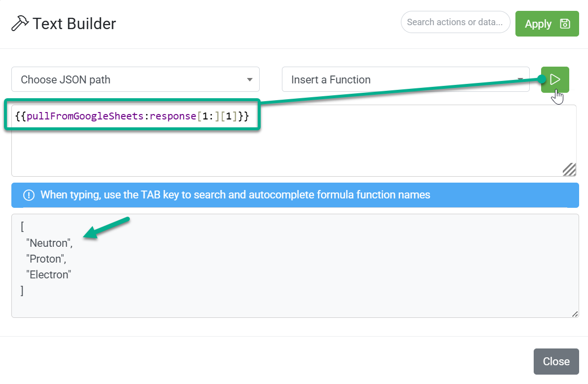The image size is (588, 384).
Task: Click the save disk icon on Apply
Action: click(x=565, y=24)
